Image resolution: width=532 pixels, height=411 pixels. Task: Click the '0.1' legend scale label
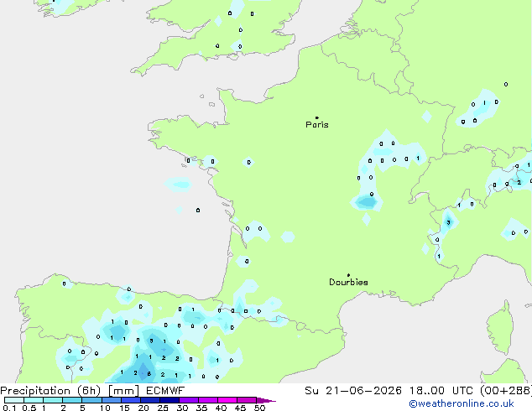pyautogui.click(x=9, y=408)
